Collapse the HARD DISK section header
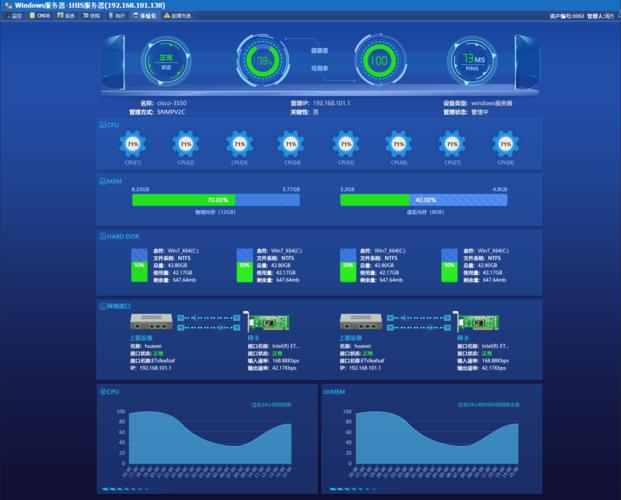Screen dimensions: 621x500 coord(123,236)
